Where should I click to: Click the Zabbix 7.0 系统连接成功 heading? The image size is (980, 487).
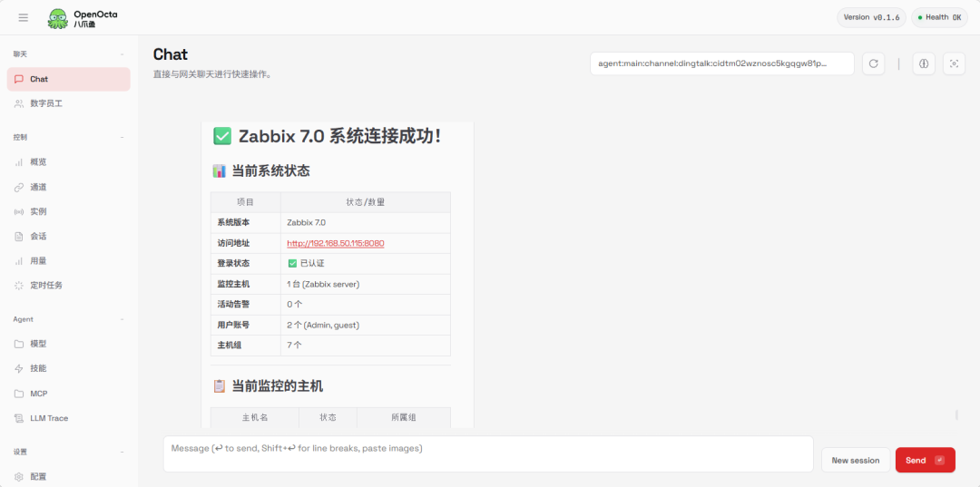(x=328, y=136)
